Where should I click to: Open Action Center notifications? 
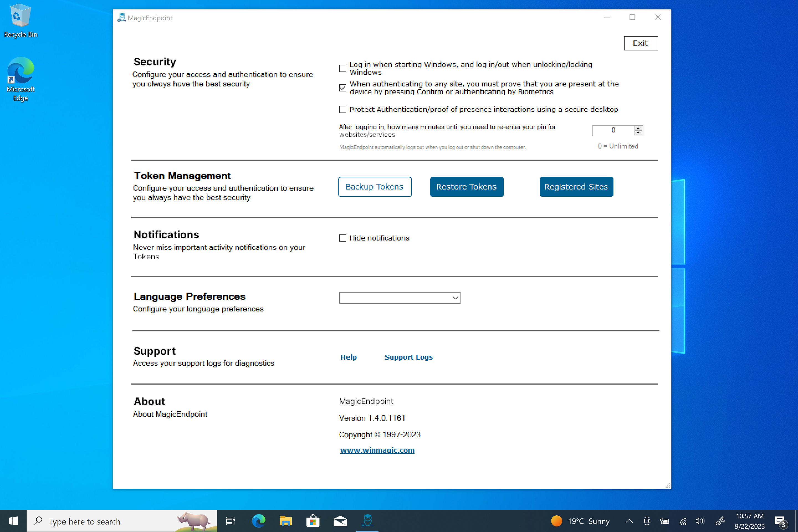tap(780, 520)
